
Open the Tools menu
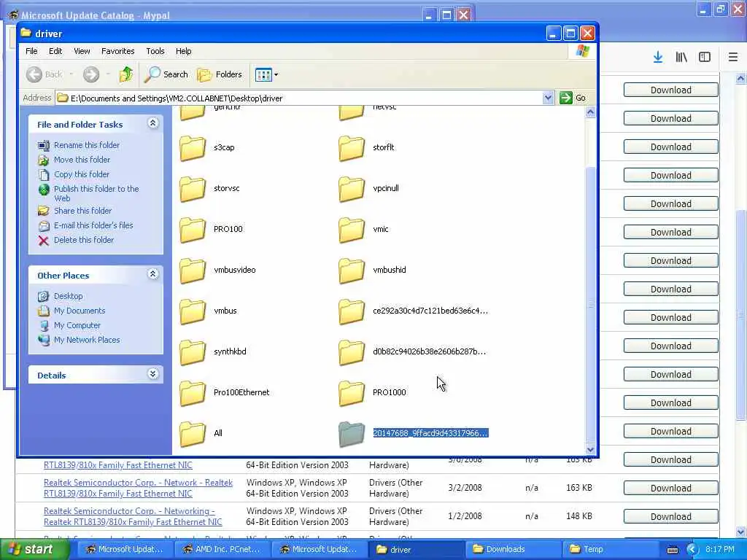(x=155, y=51)
